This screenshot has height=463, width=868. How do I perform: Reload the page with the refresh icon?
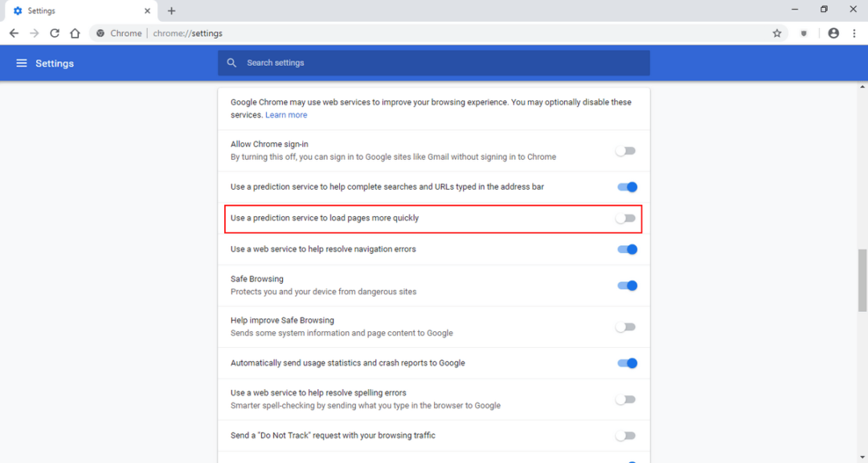coord(54,33)
